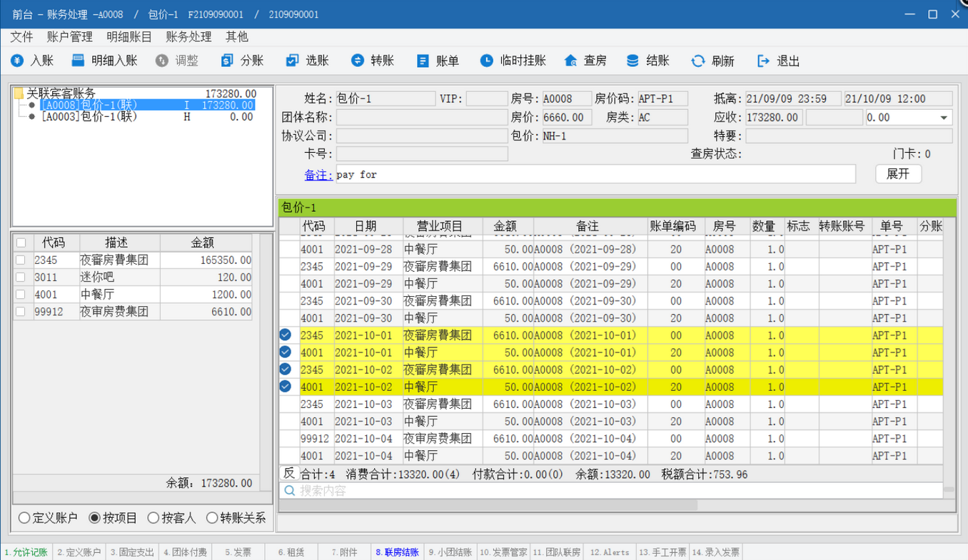Open the 账务处理 menu

click(188, 36)
